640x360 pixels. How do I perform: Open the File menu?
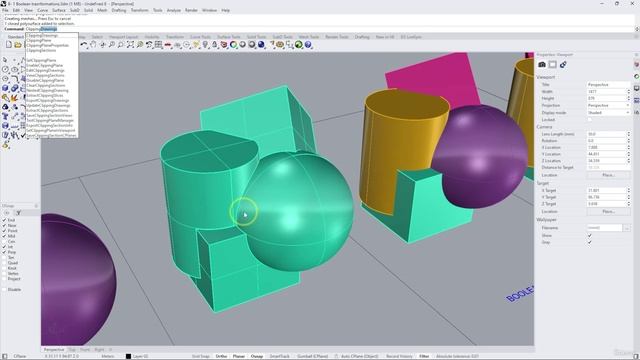[x=5, y=10]
